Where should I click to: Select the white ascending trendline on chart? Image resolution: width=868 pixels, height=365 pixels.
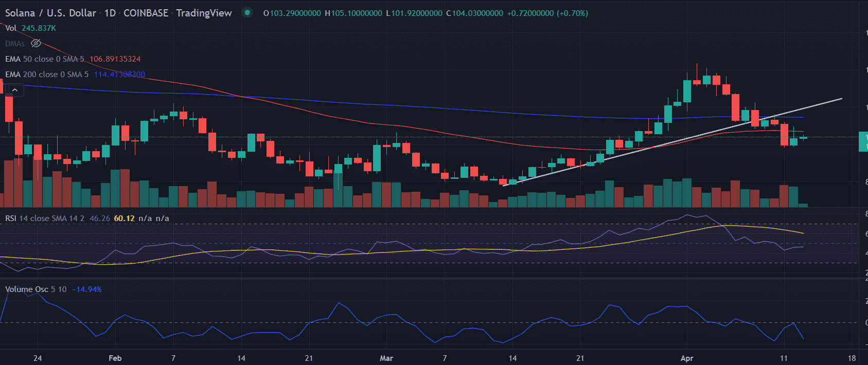pos(669,142)
